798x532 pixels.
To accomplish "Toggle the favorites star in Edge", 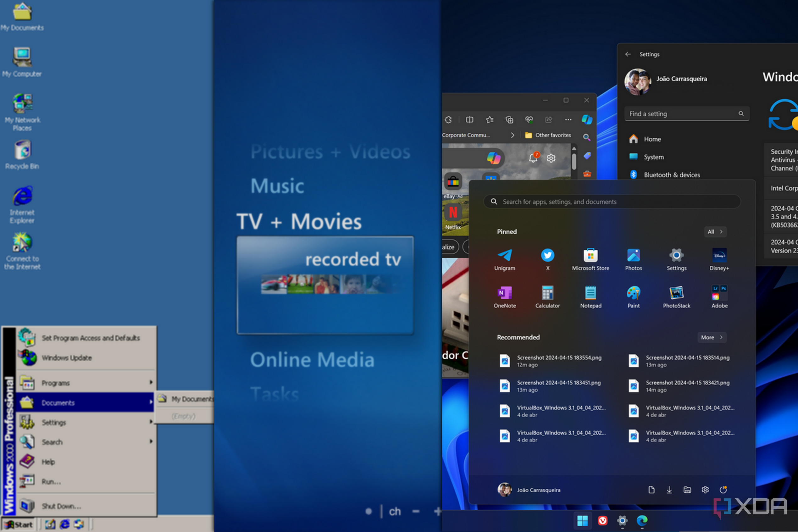I will click(490, 119).
